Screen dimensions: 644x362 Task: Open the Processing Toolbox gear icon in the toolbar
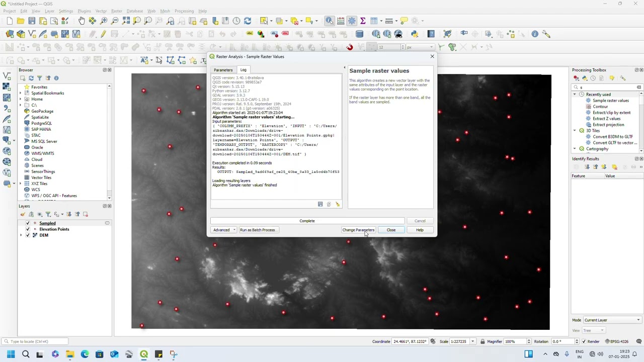click(352, 21)
